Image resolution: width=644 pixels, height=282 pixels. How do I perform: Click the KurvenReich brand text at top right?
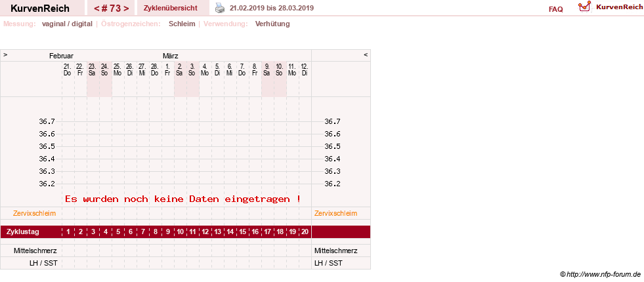(619, 7)
